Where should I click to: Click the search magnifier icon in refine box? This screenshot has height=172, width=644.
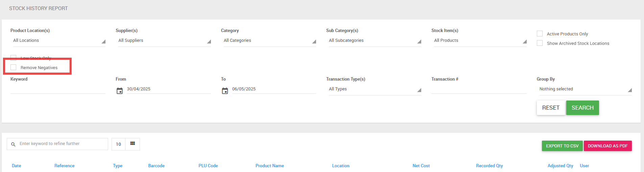[13, 144]
